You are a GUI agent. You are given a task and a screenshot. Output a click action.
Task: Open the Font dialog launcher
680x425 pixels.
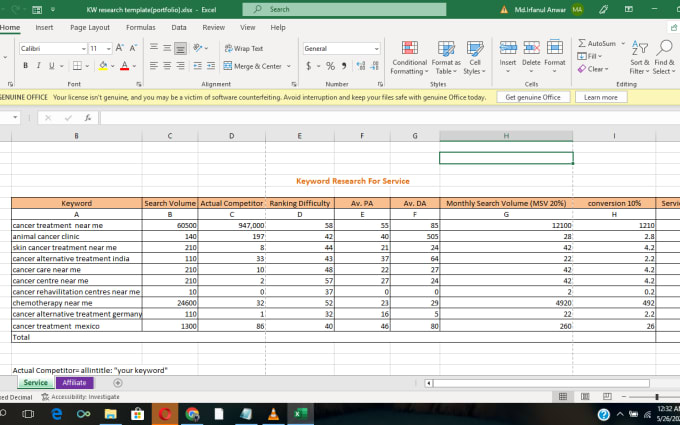[139, 84]
